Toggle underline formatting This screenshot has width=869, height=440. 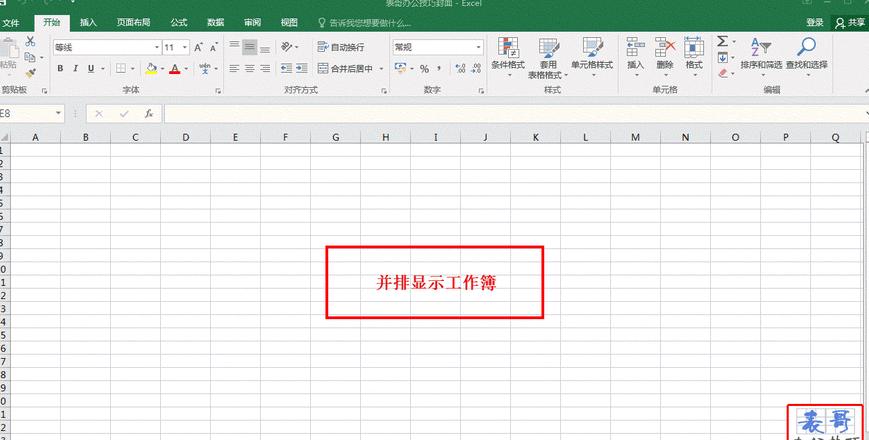click(90, 69)
